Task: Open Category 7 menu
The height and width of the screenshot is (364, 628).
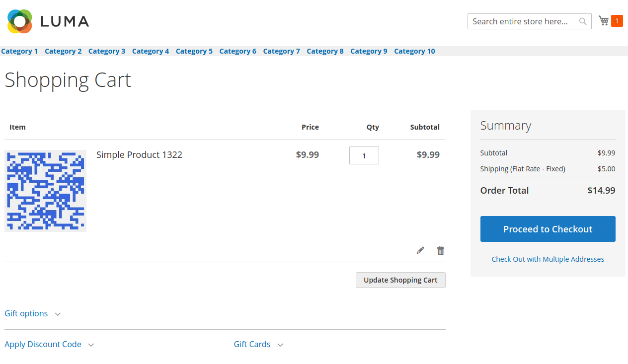Action: pyautogui.click(x=282, y=51)
